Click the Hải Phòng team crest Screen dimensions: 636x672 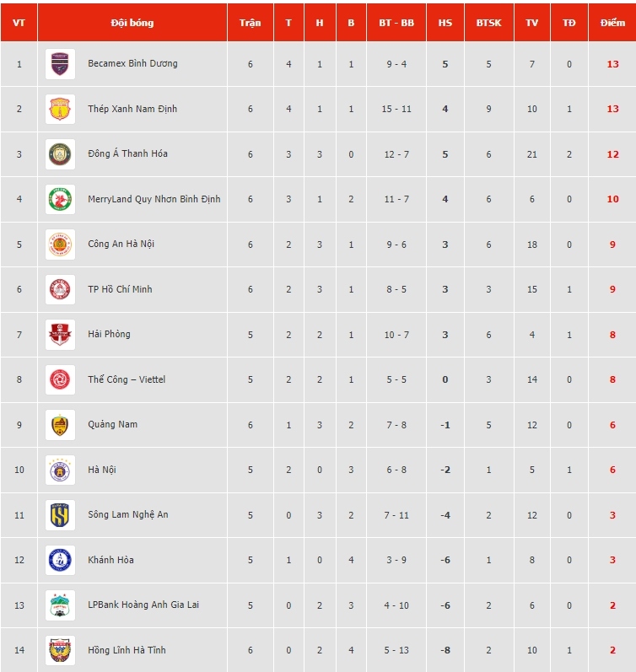tap(60, 335)
